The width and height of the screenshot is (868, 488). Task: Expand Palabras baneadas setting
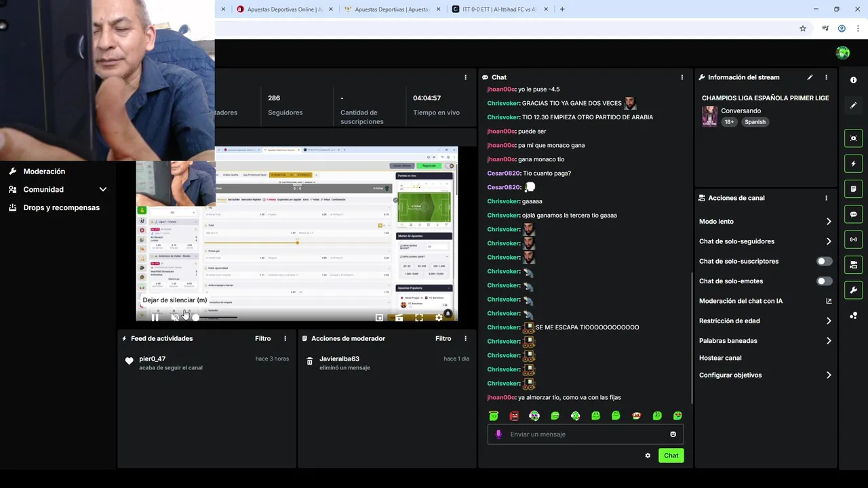[765, 341]
